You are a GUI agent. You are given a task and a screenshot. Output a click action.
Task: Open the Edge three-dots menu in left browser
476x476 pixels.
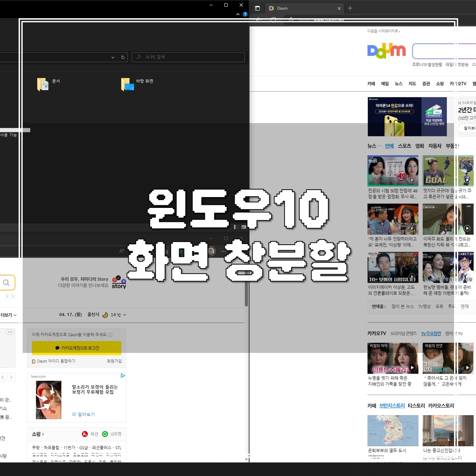223,251
